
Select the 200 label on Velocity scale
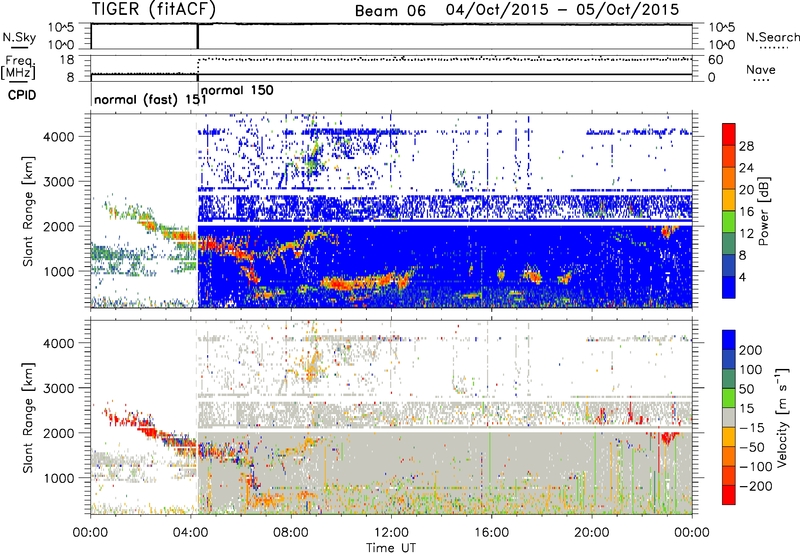[x=751, y=350]
